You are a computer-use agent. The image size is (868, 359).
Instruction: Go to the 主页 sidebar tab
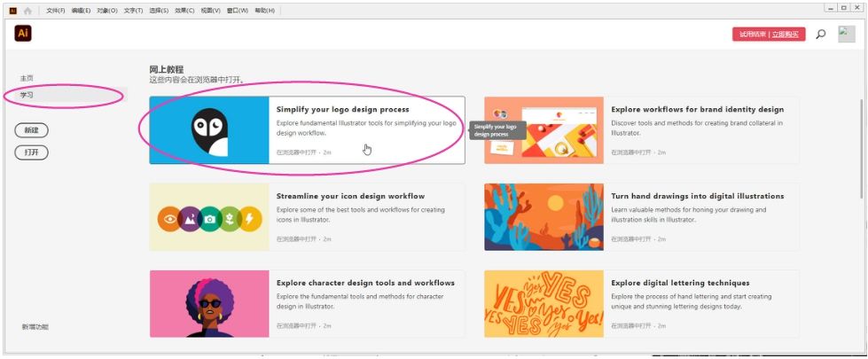pos(27,78)
